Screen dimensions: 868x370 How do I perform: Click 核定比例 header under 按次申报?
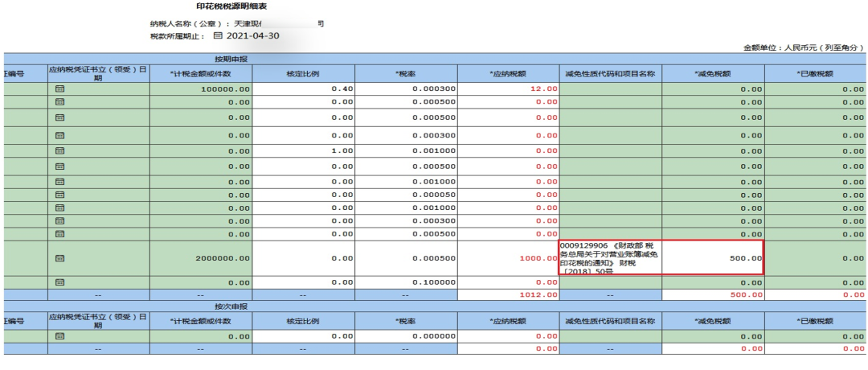pyautogui.click(x=303, y=321)
